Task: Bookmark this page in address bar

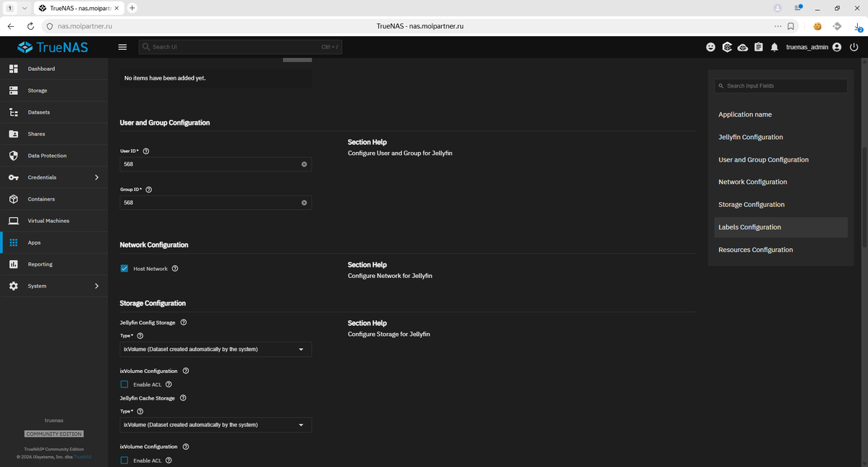Action: (791, 26)
